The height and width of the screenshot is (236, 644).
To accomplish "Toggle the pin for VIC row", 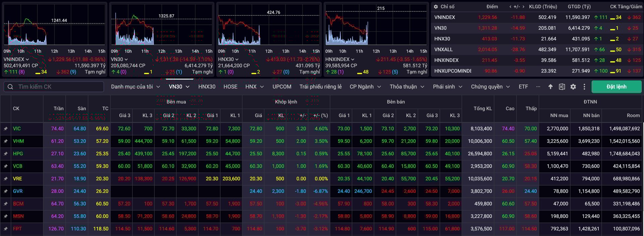I will coord(6,129).
